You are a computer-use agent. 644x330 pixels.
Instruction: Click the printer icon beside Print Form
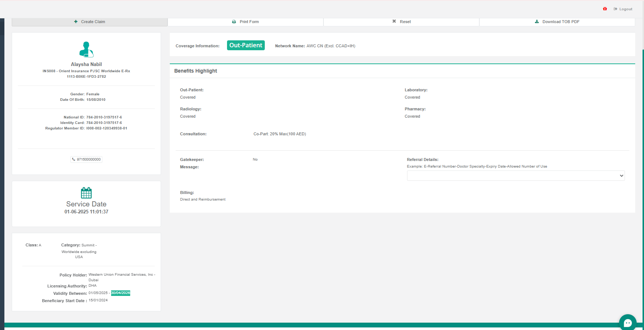(234, 22)
